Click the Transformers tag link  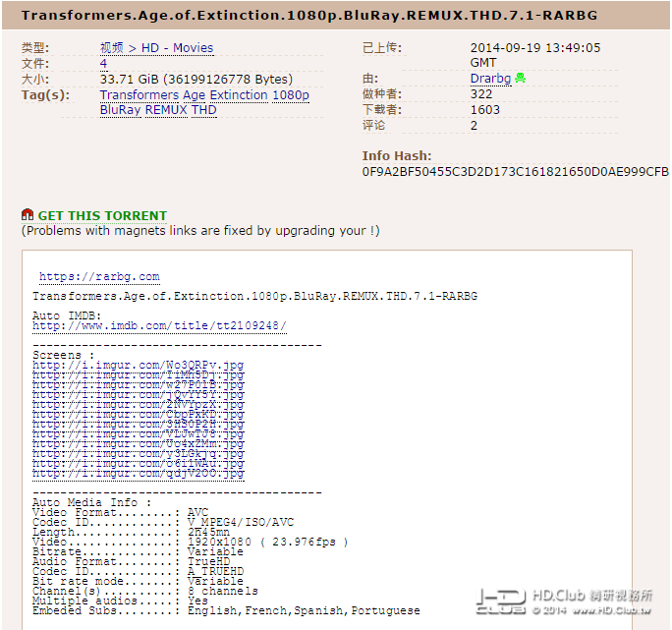[140, 94]
